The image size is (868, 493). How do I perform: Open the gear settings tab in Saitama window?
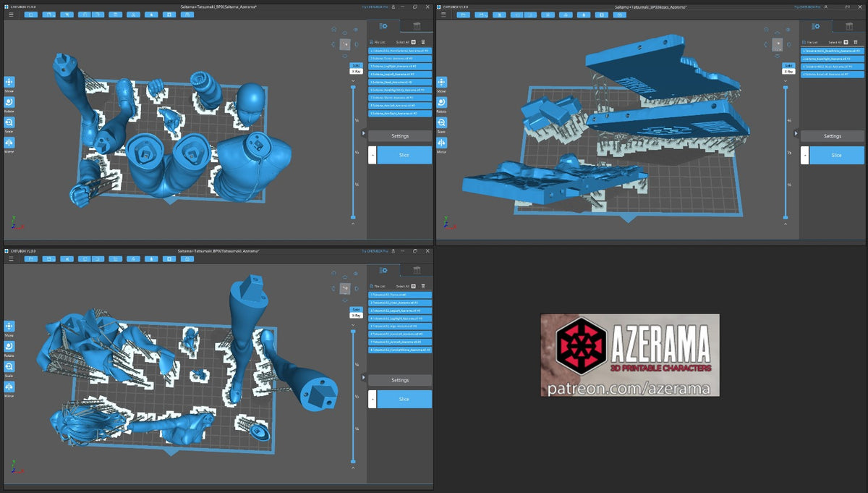(383, 26)
